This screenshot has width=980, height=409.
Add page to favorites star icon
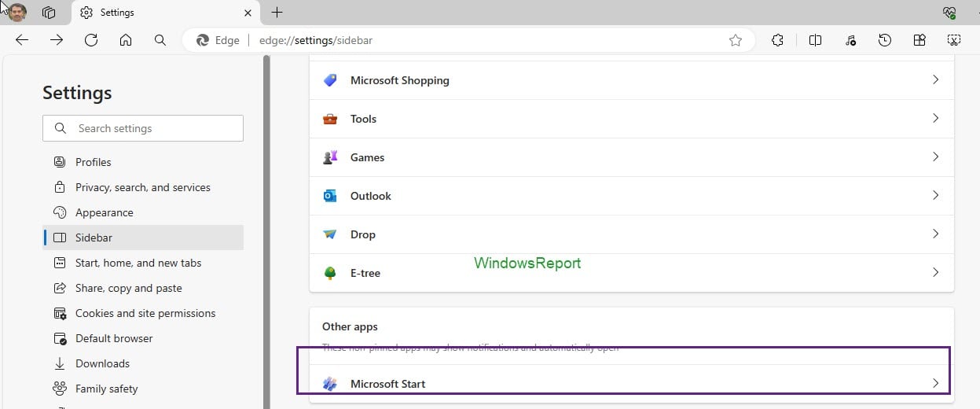click(x=736, y=40)
